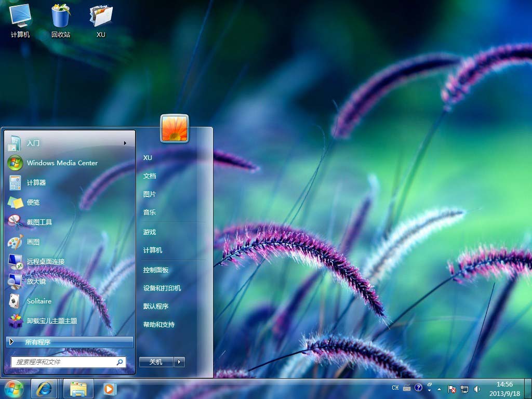Open shutdown options arrow next to 关机
This screenshot has height=399, width=532.
coord(179,362)
